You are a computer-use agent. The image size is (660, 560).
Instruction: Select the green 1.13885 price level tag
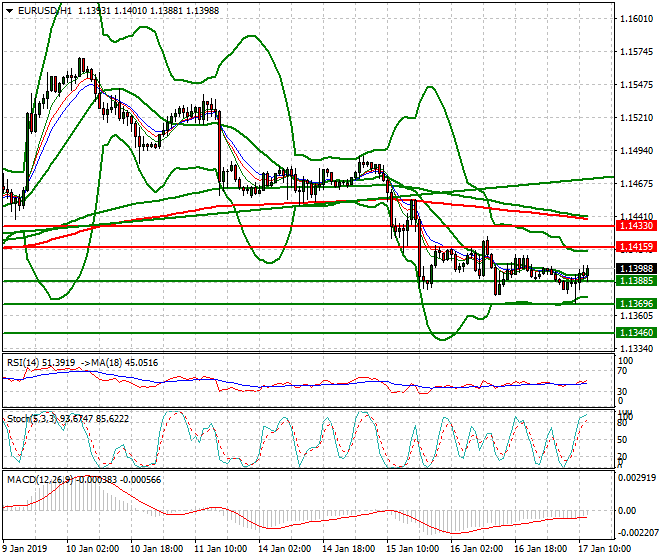(x=636, y=281)
